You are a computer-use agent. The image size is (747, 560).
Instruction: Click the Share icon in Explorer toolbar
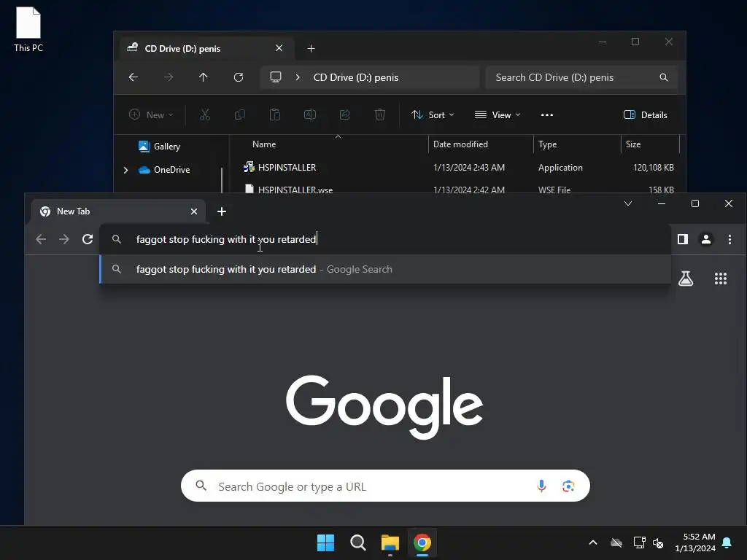[x=345, y=114]
